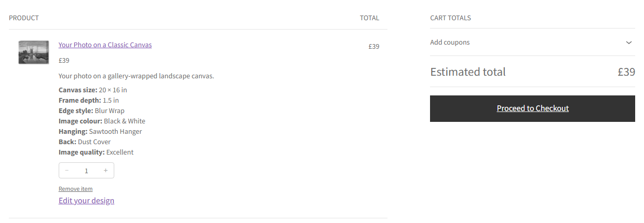The image size is (644, 223).
Task: Click the PRODUCT column header
Action: (x=24, y=18)
